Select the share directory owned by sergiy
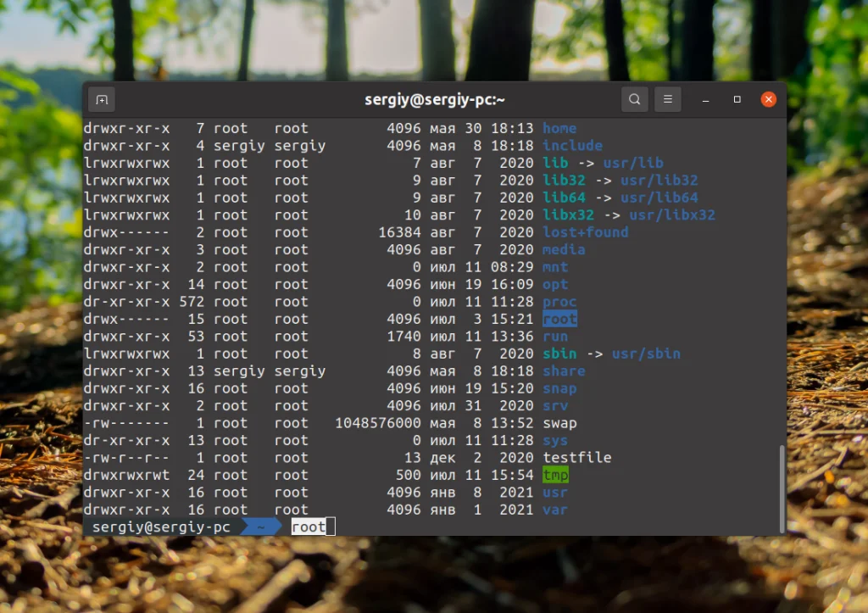 pos(564,371)
